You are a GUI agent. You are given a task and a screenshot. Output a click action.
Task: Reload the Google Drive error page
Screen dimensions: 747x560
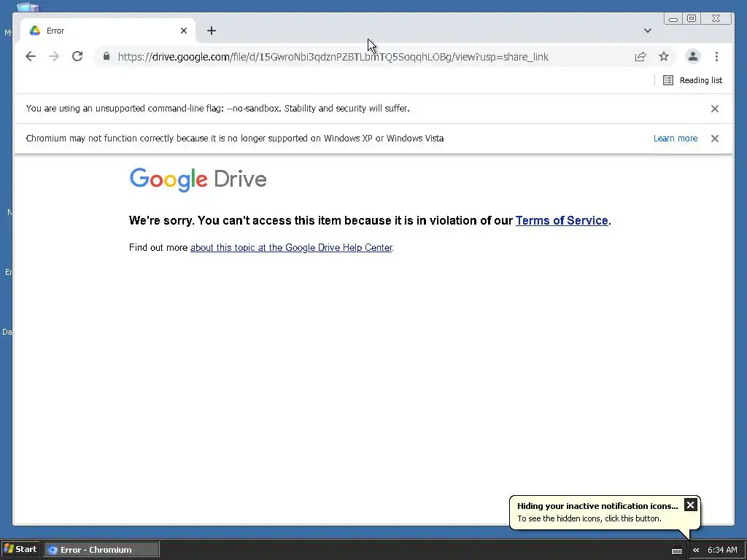point(77,57)
